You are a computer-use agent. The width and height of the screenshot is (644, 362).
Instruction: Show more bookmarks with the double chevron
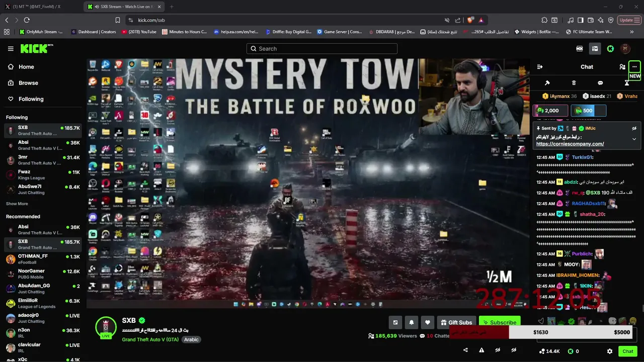[632, 32]
